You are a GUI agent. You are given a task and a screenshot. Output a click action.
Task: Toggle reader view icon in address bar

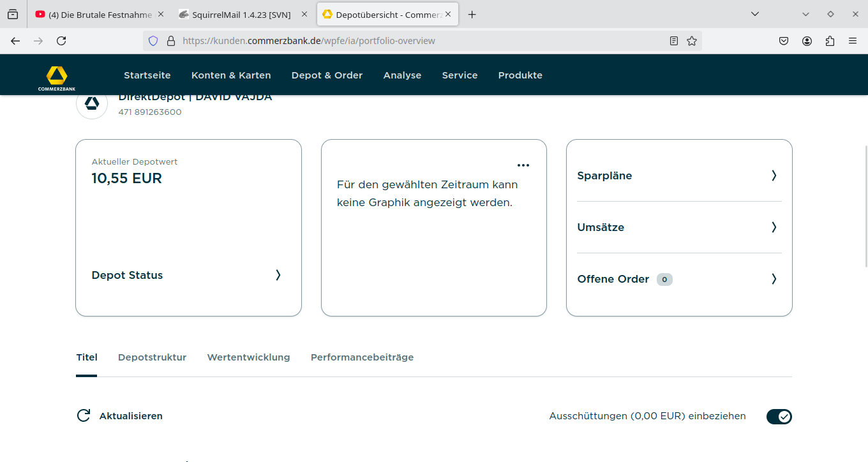(674, 41)
